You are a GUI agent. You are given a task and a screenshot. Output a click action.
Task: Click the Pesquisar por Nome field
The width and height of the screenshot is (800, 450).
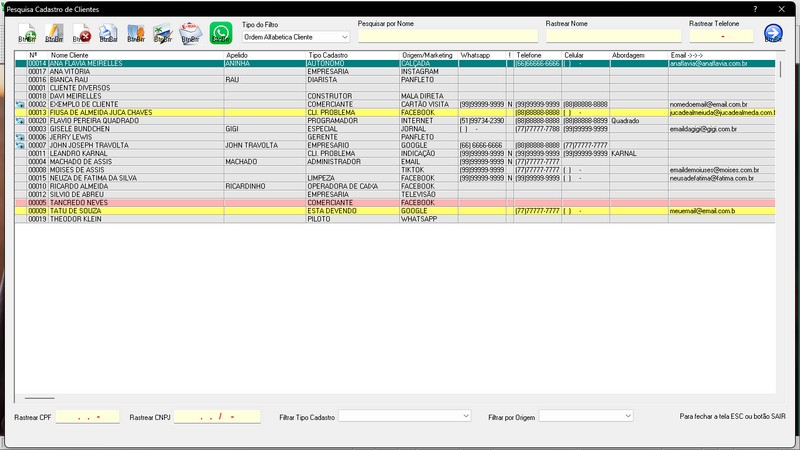(x=447, y=36)
